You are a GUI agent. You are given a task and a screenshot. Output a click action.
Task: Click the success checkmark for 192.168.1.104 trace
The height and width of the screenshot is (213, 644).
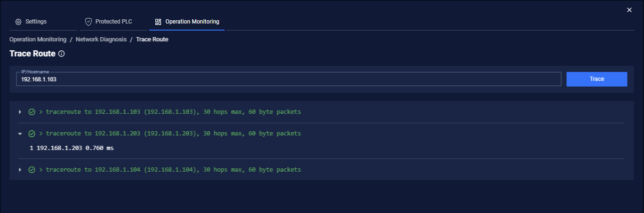pyautogui.click(x=32, y=170)
